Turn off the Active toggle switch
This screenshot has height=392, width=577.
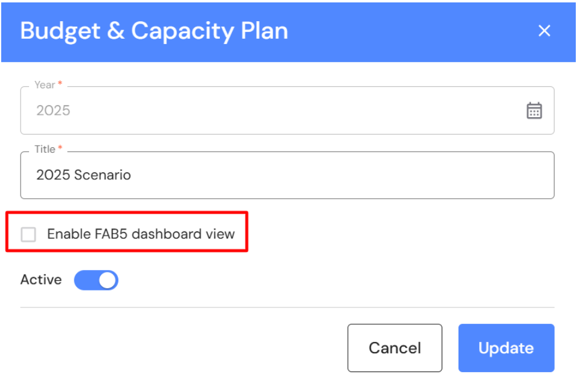point(96,280)
